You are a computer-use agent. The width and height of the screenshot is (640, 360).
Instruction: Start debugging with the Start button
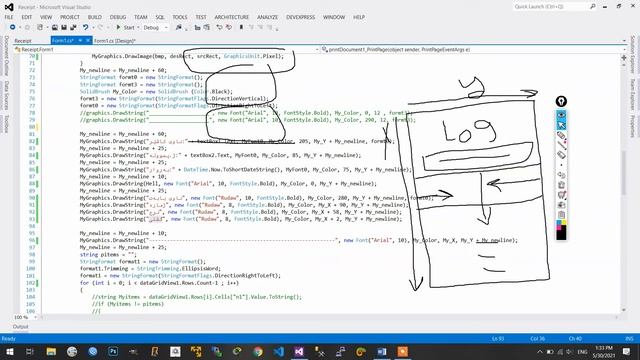pos(125,27)
